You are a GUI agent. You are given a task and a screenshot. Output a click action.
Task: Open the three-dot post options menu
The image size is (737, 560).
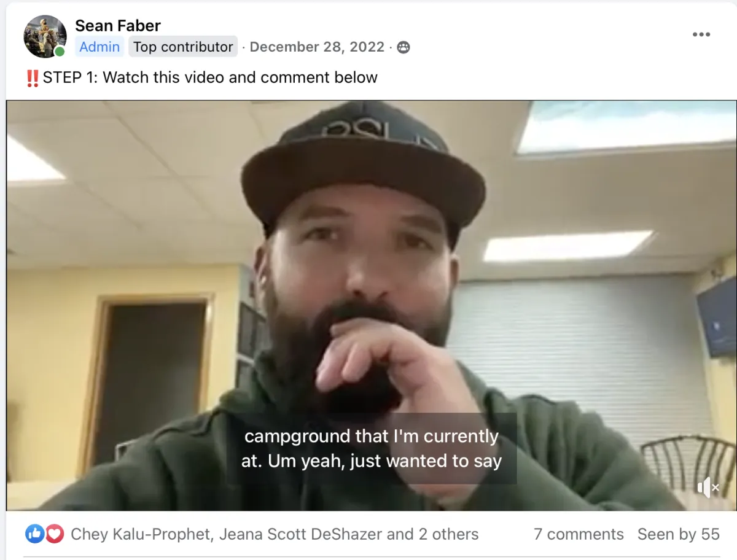pos(701,34)
